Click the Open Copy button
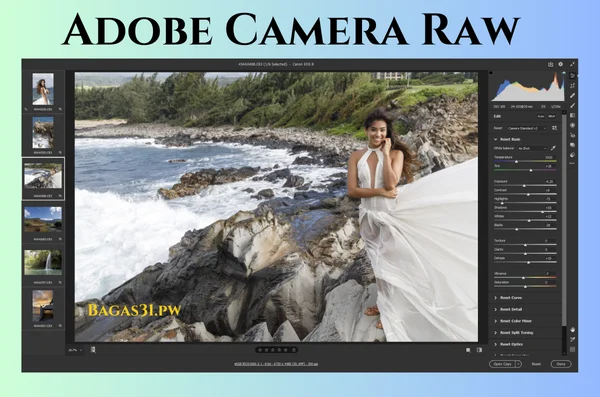 pos(503,364)
